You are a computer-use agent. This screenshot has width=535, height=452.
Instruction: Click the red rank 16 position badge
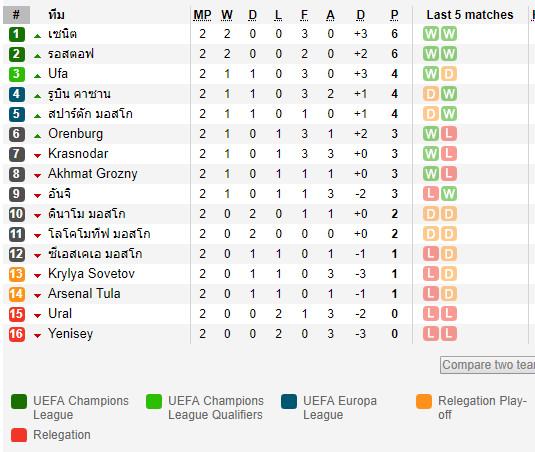17,334
